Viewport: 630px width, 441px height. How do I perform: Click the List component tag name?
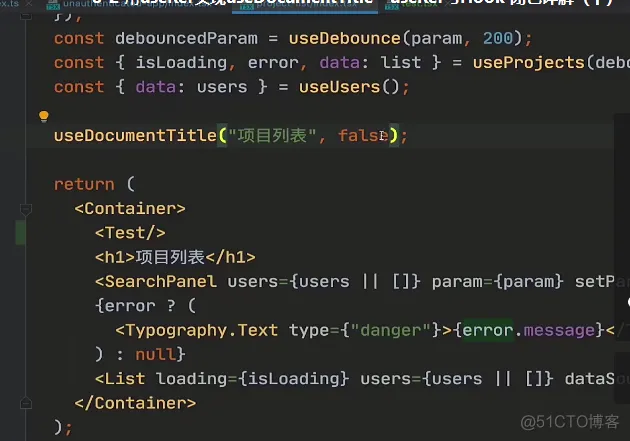click(125, 379)
